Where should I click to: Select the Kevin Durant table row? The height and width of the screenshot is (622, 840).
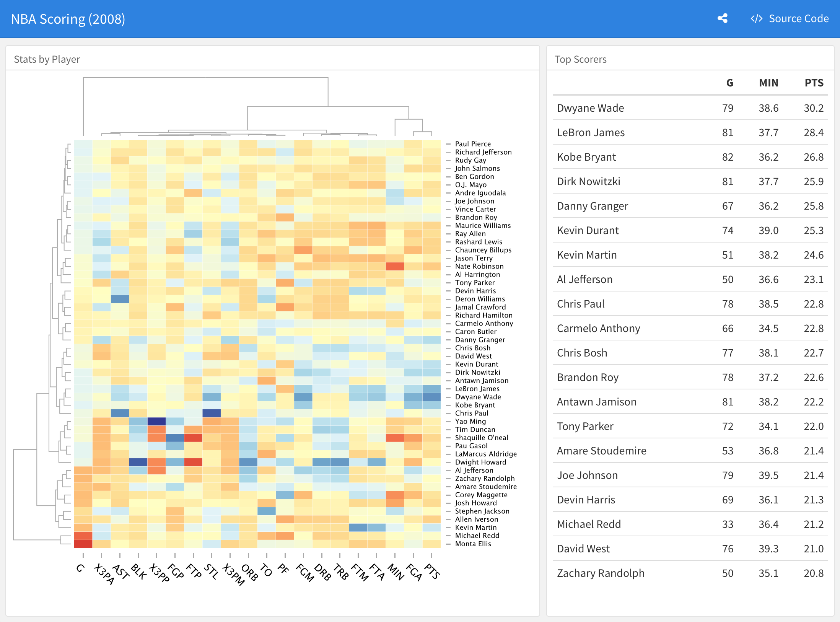tap(588, 231)
